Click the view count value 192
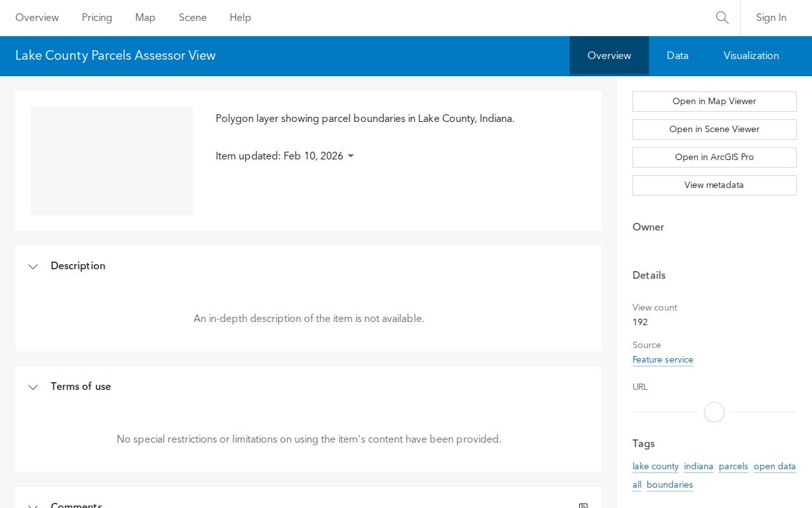This screenshot has width=812, height=508. pyautogui.click(x=640, y=323)
